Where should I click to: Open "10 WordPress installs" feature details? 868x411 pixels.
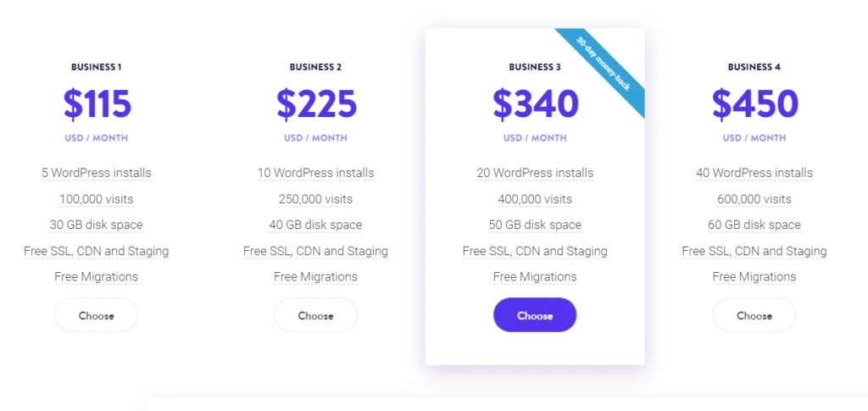point(315,173)
